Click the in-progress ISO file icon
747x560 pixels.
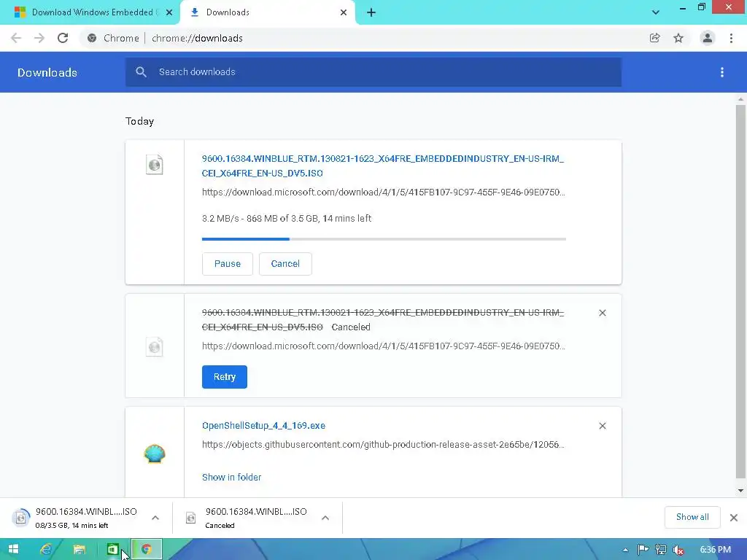click(155, 165)
